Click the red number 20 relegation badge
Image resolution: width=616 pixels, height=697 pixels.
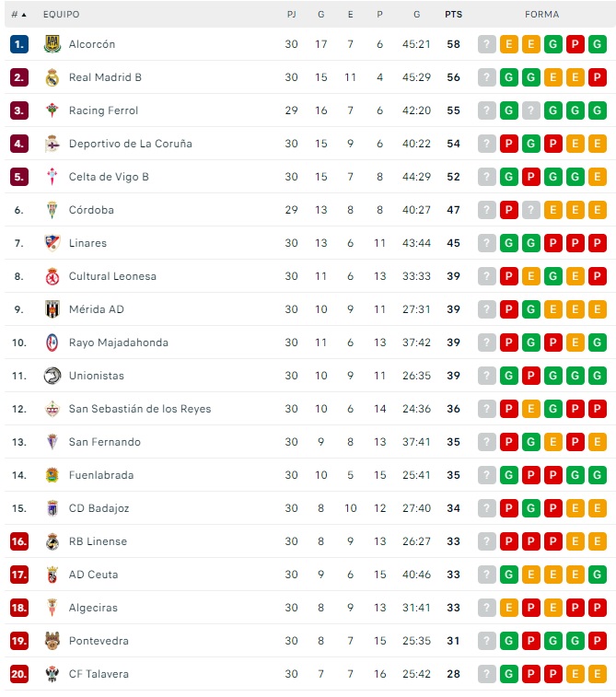coord(19,674)
